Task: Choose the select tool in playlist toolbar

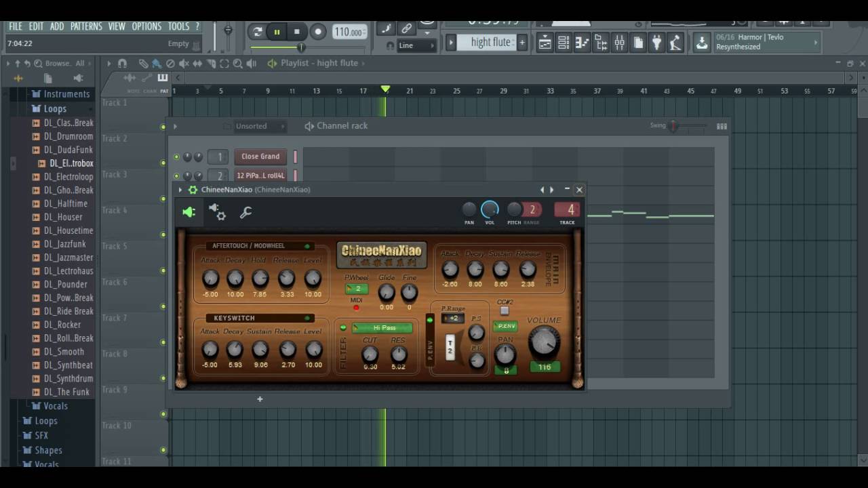Action: (x=224, y=63)
